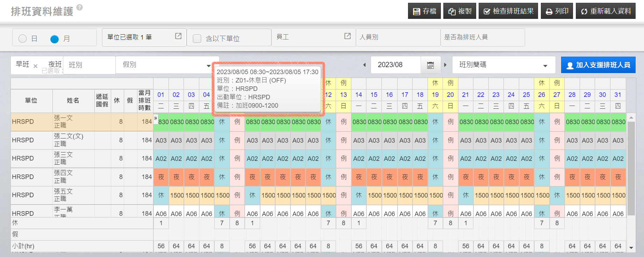This screenshot has width=644, height=257.
Task: Click the schedule table vertical scrollbar
Action: [631, 168]
